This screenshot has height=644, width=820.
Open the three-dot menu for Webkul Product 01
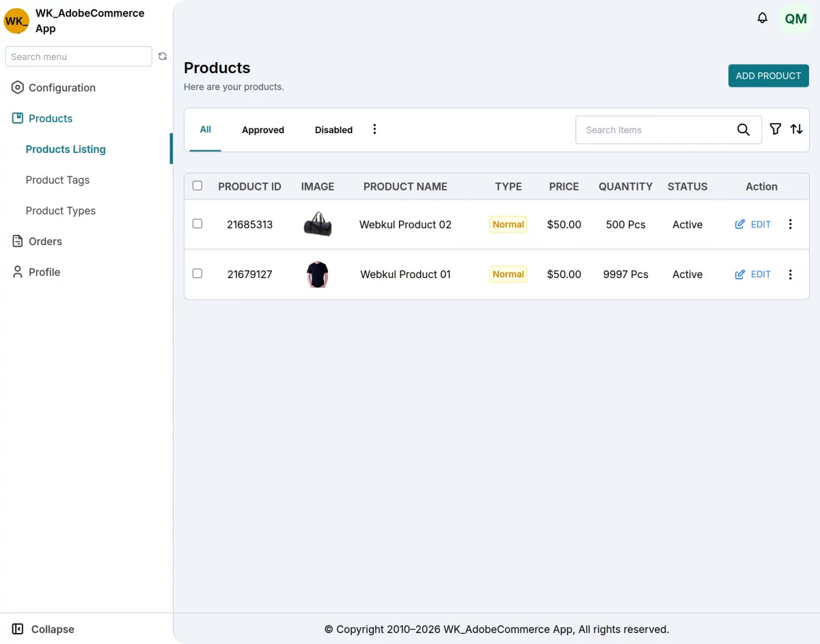point(790,275)
